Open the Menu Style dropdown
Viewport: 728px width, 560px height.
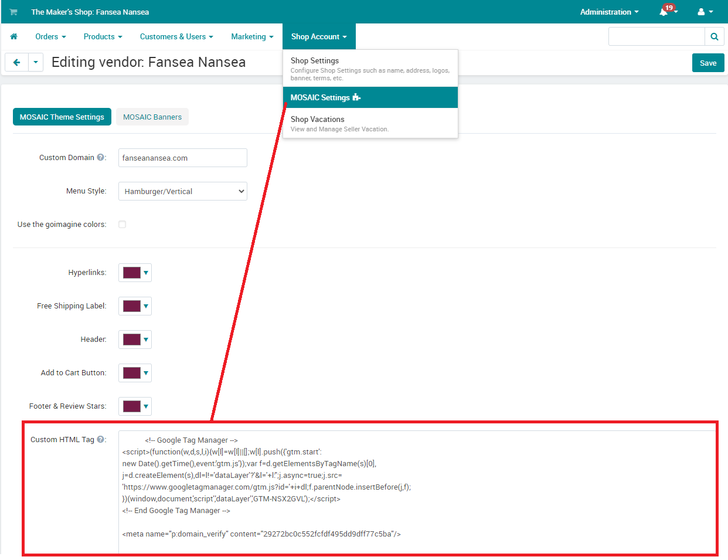tap(182, 191)
